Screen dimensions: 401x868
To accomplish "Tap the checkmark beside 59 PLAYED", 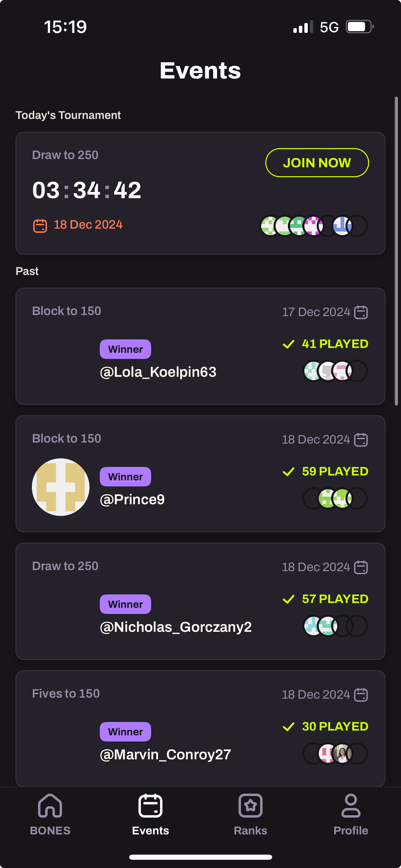I will coord(289,472).
